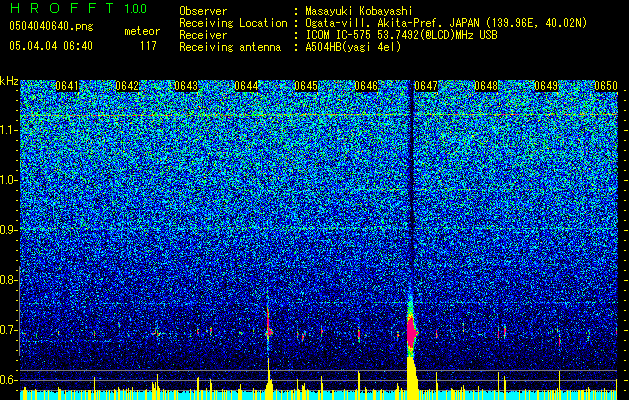Image resolution: width=629 pixels, height=400 pixels.
Task: Click the date stamp 05.04.04 06:40
Action: coord(51,46)
